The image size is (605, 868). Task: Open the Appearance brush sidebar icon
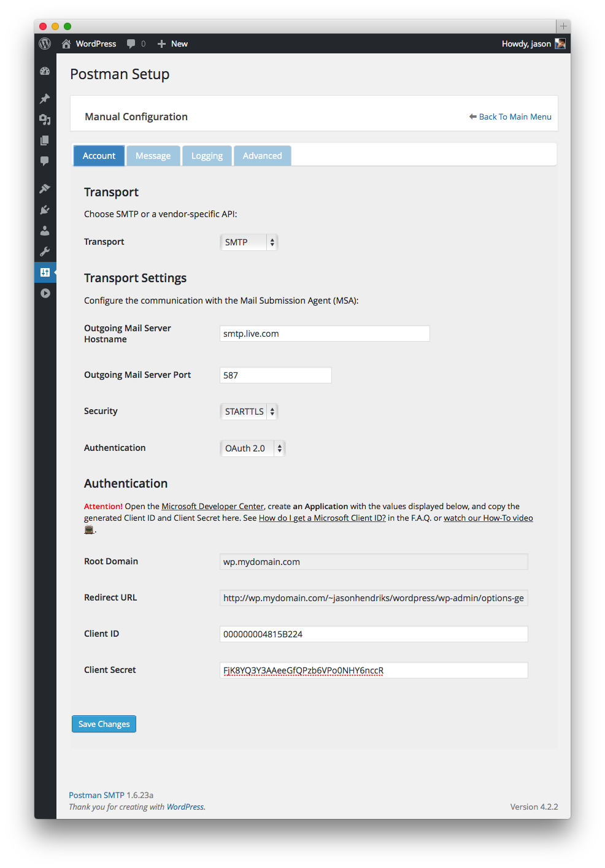coord(45,189)
